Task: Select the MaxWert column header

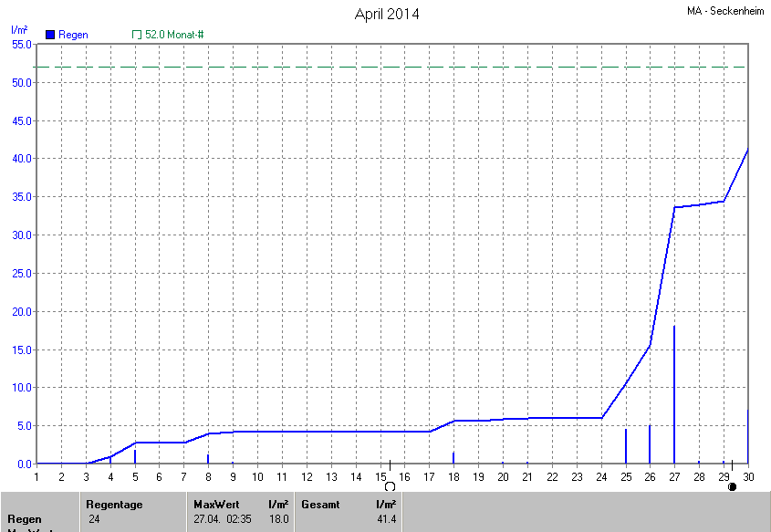Action: click(x=215, y=504)
